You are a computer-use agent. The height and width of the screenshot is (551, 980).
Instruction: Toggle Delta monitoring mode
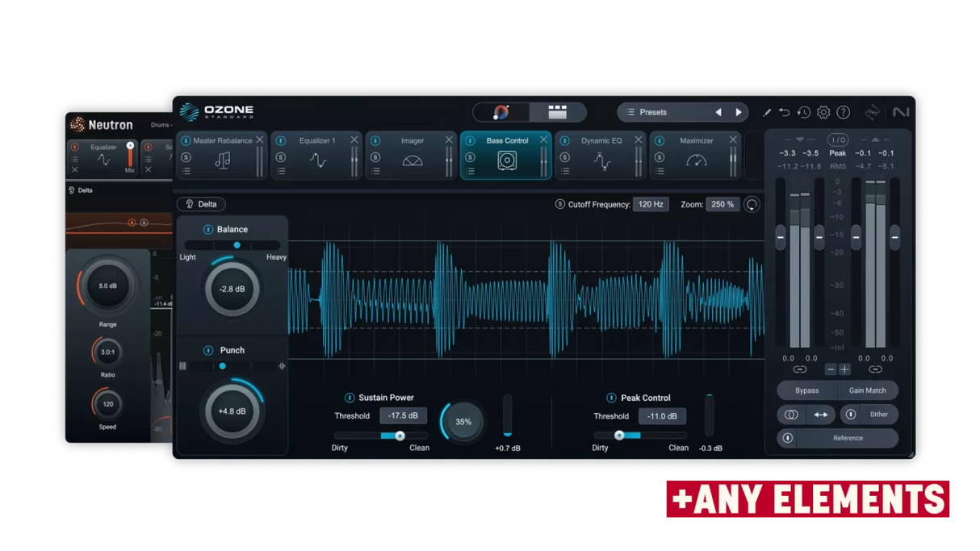point(200,204)
